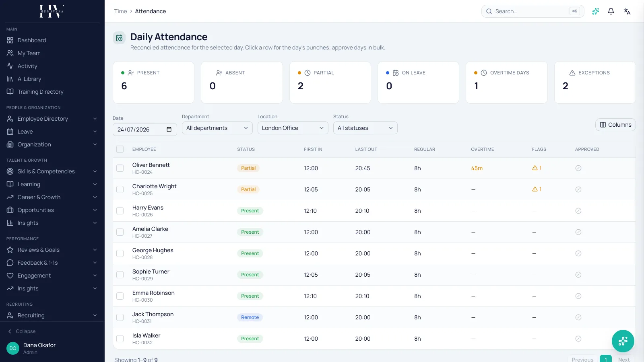Open Activity from sidebar
This screenshot has width=644, height=362.
52,66
